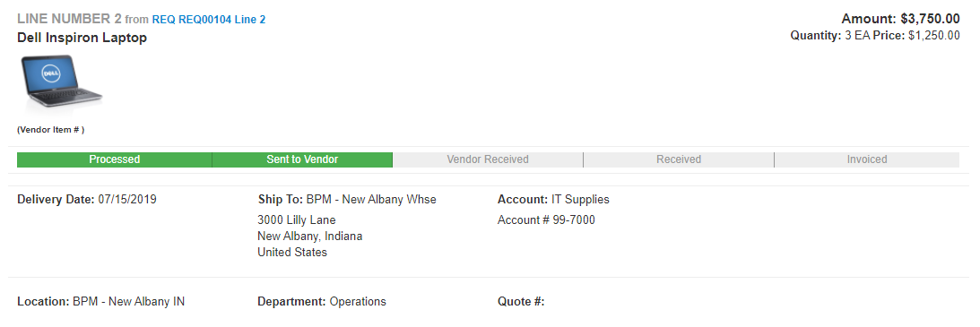The height and width of the screenshot is (327, 980).
Task: Click the Invoiced status step
Action: pyautogui.click(x=867, y=159)
